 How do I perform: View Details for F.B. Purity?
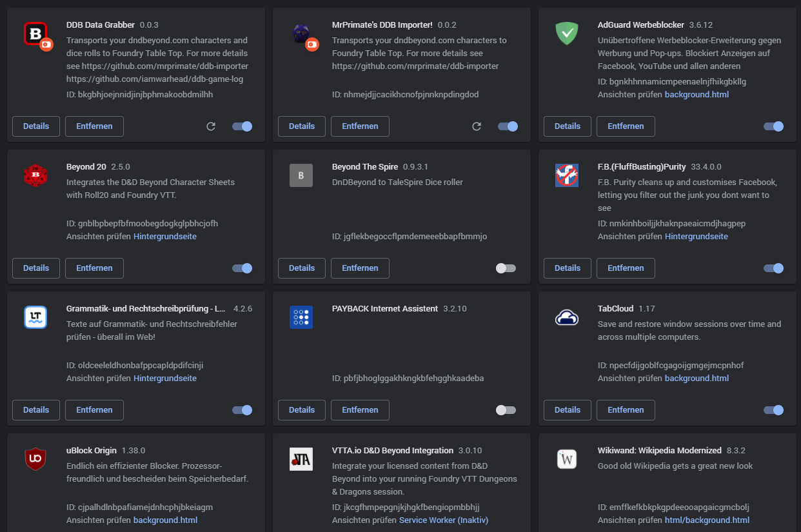(x=568, y=268)
